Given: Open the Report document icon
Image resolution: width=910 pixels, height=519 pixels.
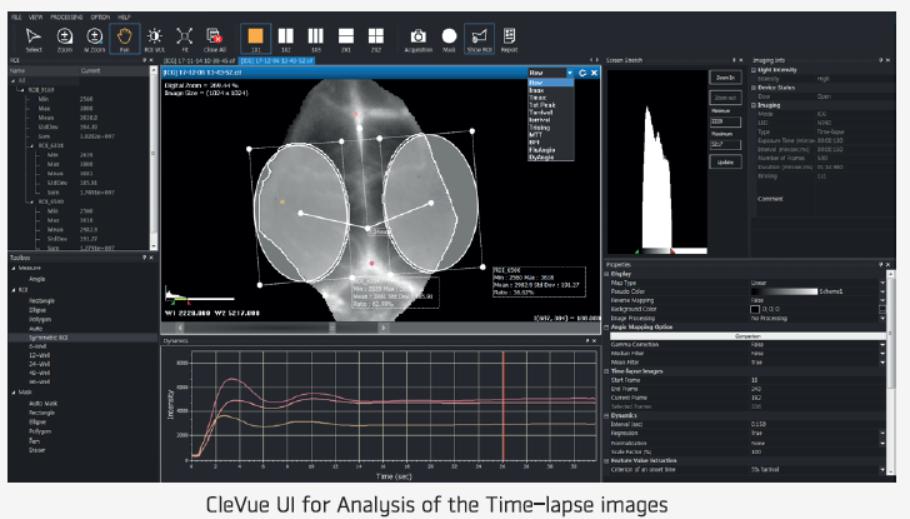Looking at the screenshot, I should 509,37.
